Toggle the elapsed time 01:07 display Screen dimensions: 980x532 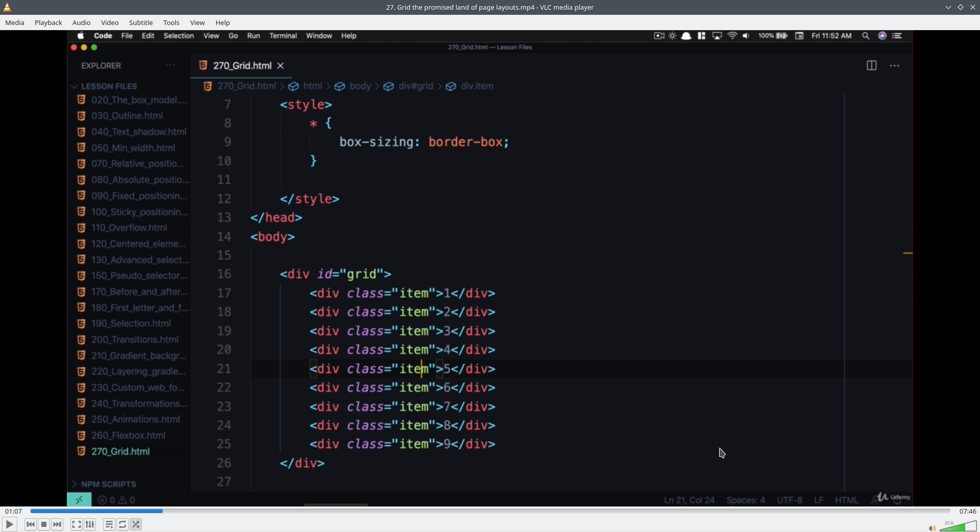pyautogui.click(x=14, y=511)
